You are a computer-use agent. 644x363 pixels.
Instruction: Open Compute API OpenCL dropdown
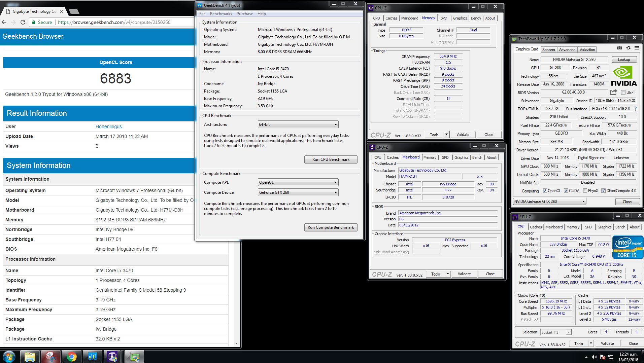pyautogui.click(x=298, y=182)
